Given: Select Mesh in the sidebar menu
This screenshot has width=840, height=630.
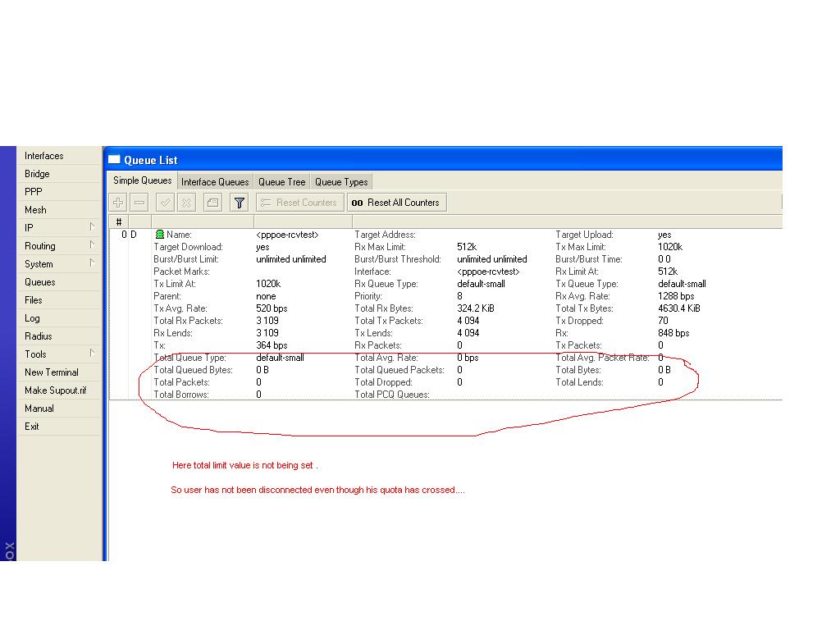Looking at the screenshot, I should click(59, 210).
